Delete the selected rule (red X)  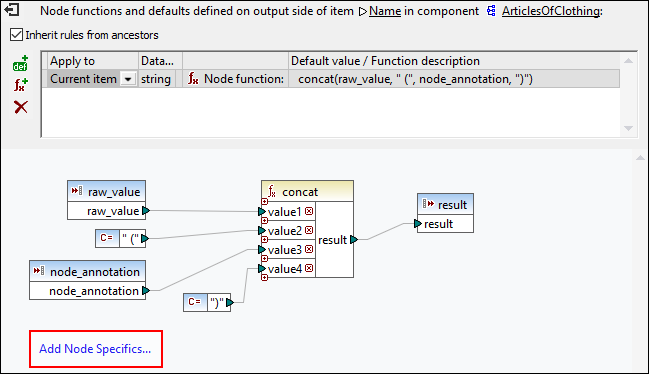click(x=21, y=107)
